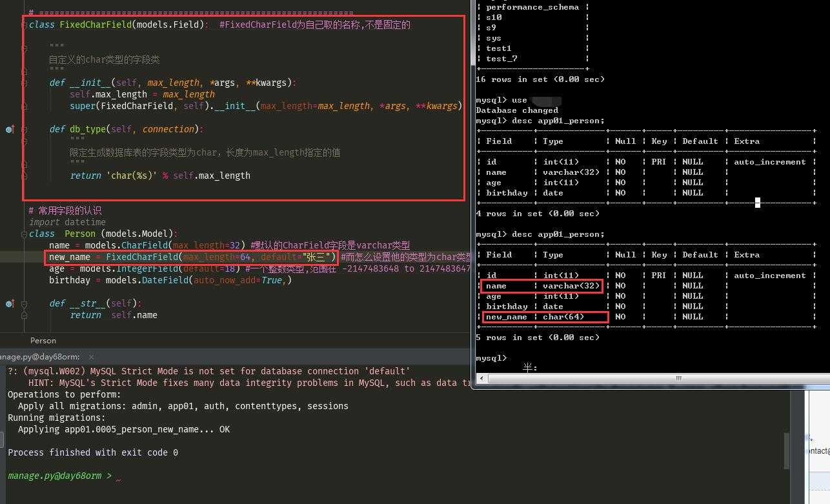Image resolution: width=830 pixels, height=504 pixels.
Task: Click 'def __init__' line in editor
Action: coord(173,83)
